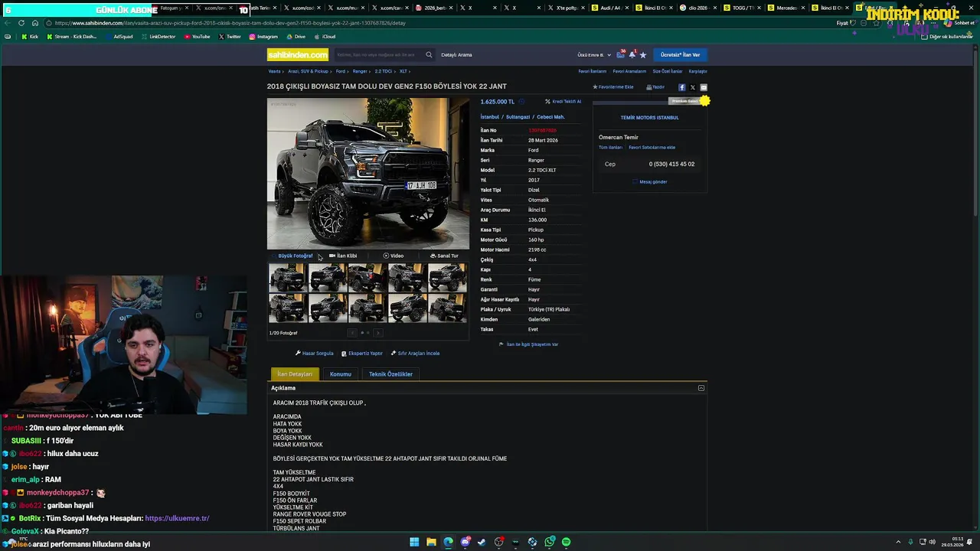Open the Ütkü Emre B. account dropdown
The width and height of the screenshot is (980, 551).
594,55
